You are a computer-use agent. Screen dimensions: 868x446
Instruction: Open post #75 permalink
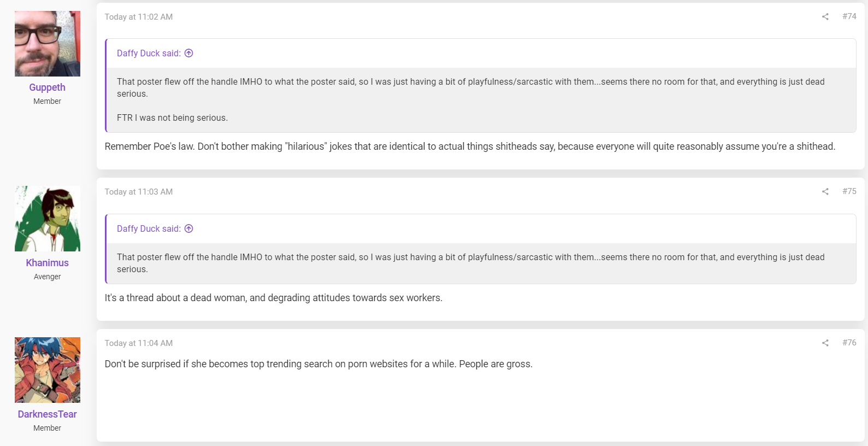coord(849,191)
